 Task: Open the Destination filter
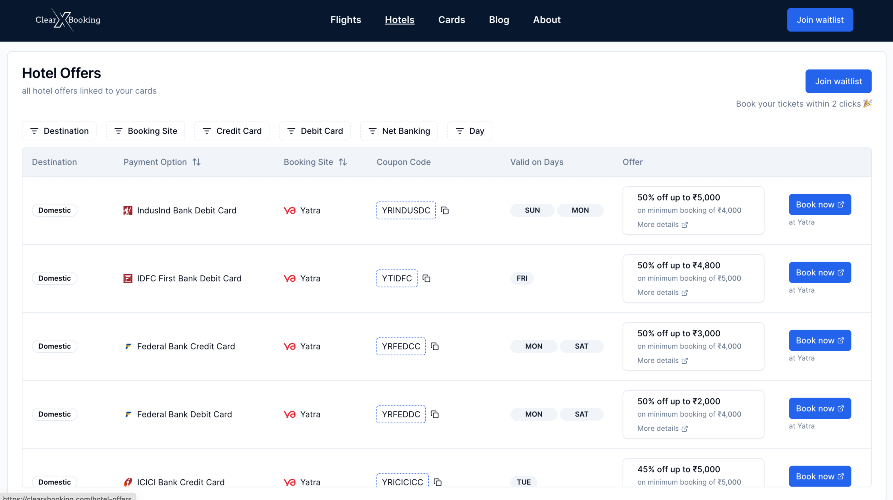[59, 131]
